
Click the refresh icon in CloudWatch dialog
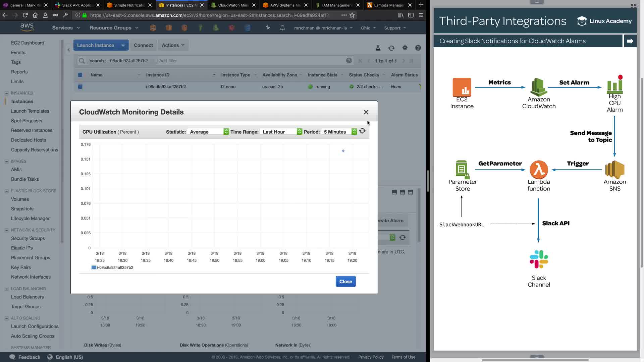(x=362, y=131)
